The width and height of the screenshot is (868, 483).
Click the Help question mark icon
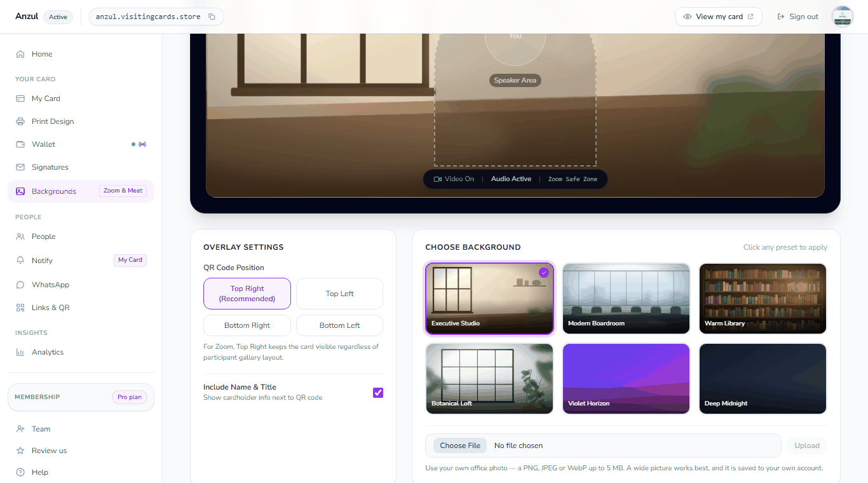point(20,472)
